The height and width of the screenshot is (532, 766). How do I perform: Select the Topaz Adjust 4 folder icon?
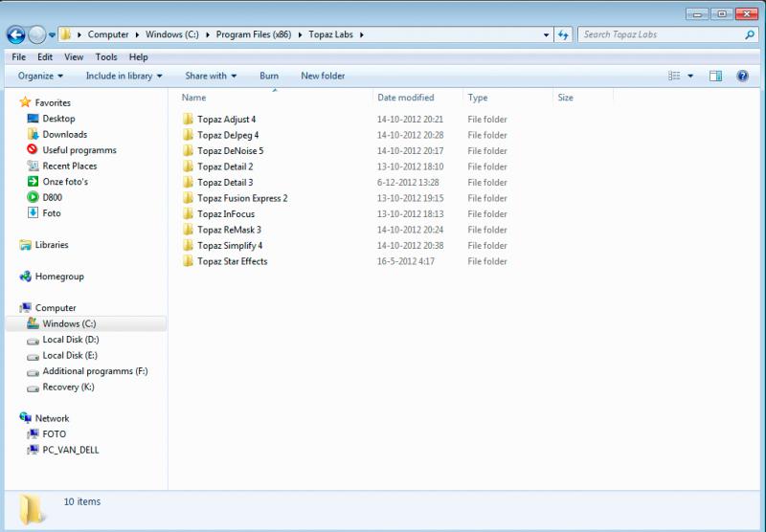(x=188, y=119)
